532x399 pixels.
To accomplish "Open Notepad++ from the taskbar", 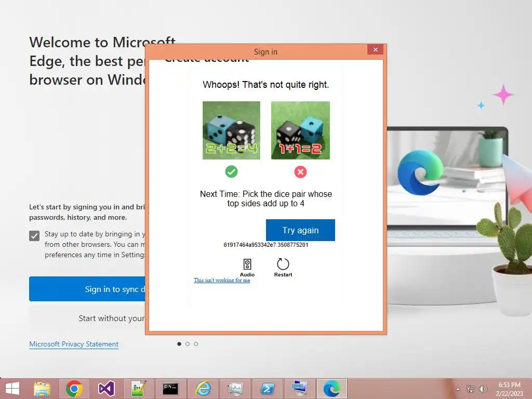I will (138, 389).
